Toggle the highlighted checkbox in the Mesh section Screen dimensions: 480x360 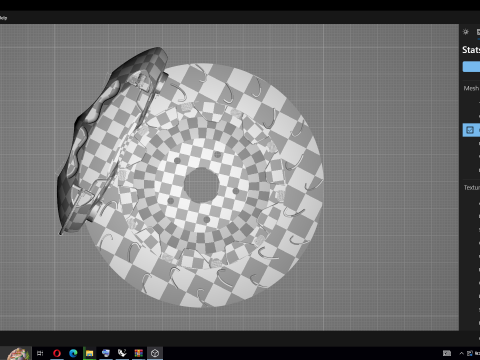[470, 130]
